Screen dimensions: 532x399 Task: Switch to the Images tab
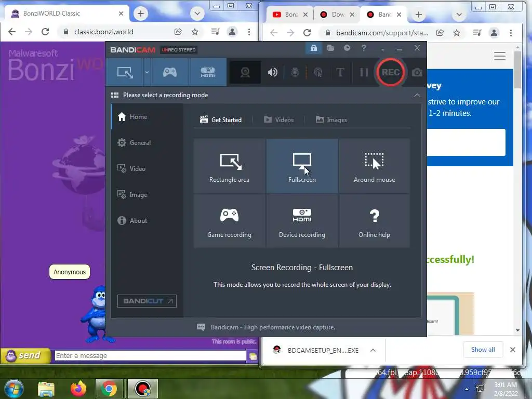coord(331,120)
